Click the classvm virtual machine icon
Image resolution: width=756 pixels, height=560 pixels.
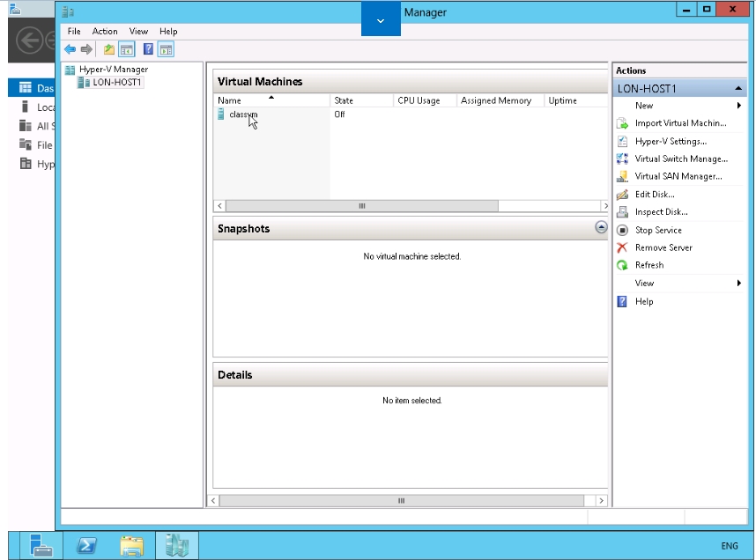(x=221, y=114)
